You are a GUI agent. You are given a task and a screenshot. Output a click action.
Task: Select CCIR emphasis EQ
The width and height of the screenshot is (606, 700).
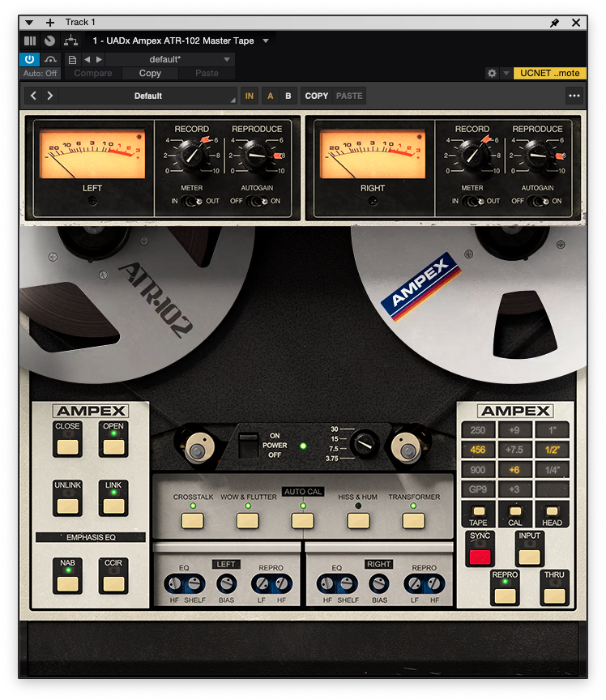pyautogui.click(x=113, y=583)
